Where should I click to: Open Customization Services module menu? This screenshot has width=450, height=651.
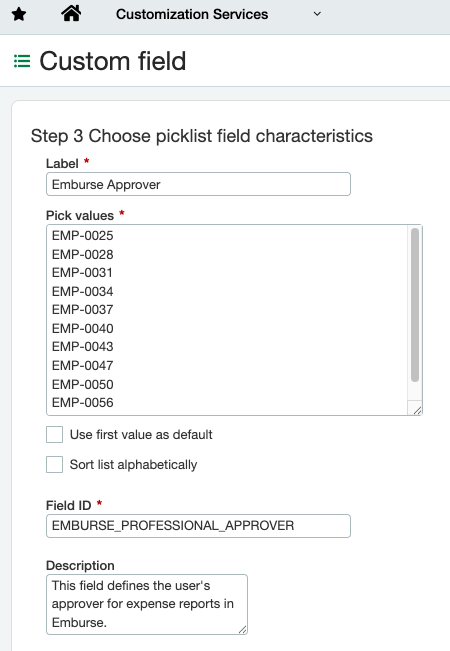(192, 14)
